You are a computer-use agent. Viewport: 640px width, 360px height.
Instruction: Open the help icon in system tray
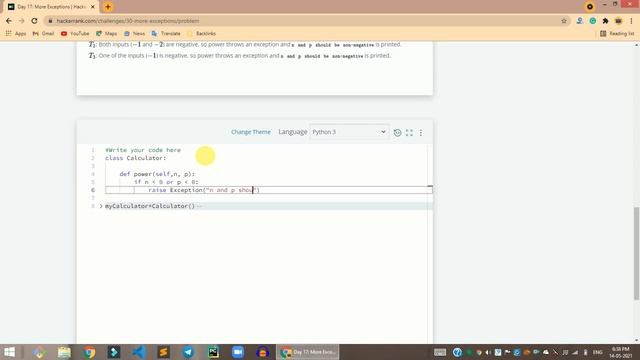[458, 352]
